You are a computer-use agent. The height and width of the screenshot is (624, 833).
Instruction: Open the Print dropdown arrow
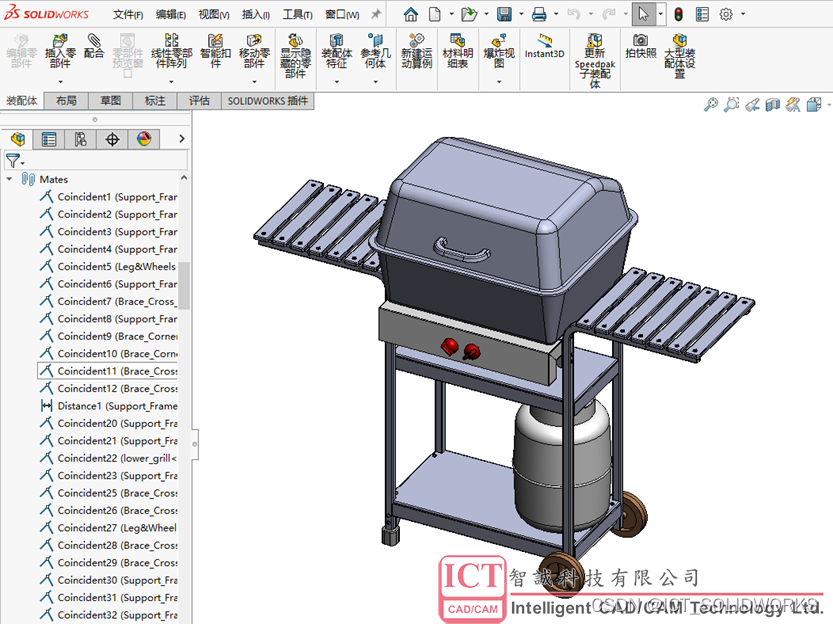[x=556, y=14]
